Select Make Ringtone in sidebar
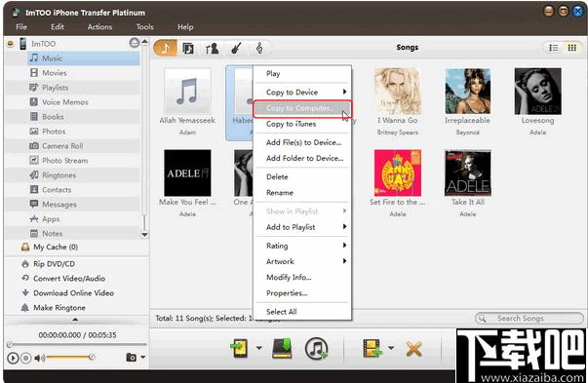 click(x=59, y=308)
